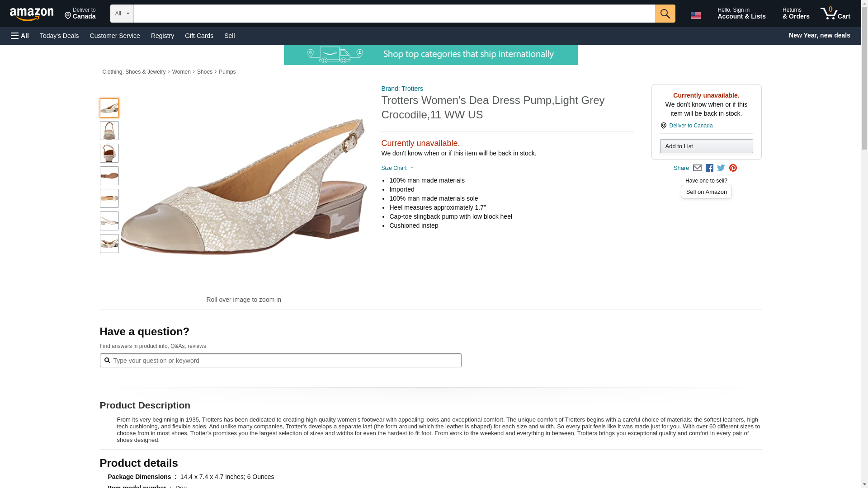Share on Twitter icon
The width and height of the screenshot is (868, 488).
721,168
